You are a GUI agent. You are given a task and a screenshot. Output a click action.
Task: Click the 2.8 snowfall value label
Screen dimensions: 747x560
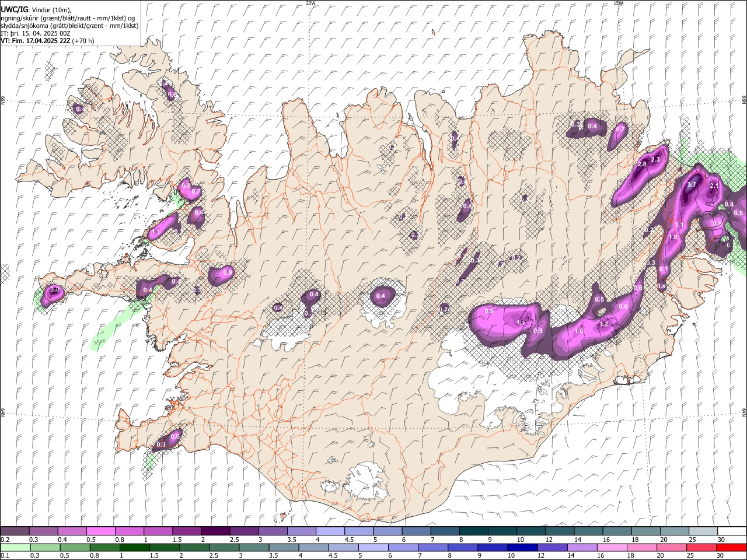click(643, 164)
